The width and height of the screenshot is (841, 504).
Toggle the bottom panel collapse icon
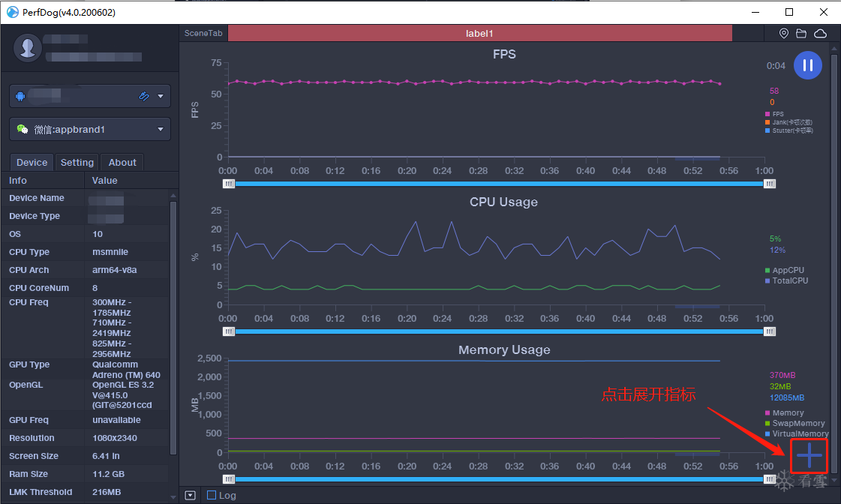191,496
